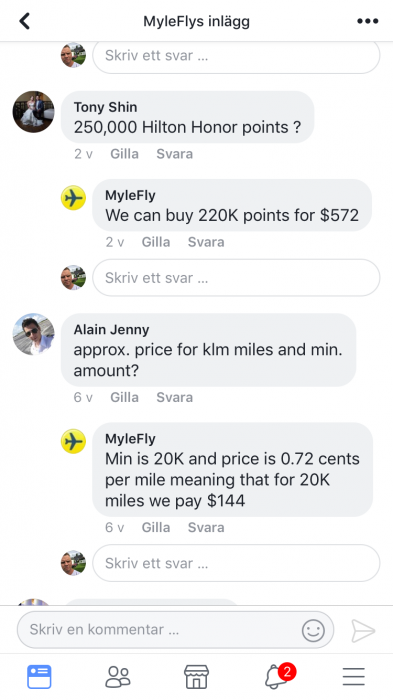
Task: Open the hamburger menu tab
Action: click(x=354, y=677)
